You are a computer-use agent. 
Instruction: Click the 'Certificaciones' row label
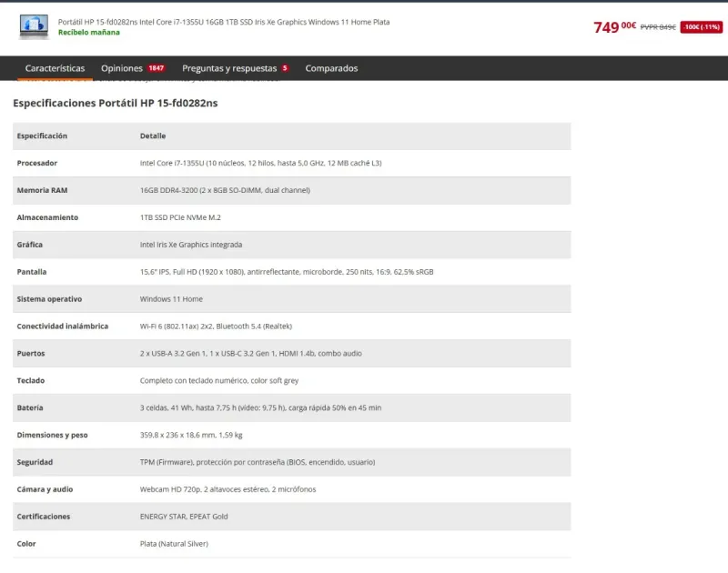[44, 517]
